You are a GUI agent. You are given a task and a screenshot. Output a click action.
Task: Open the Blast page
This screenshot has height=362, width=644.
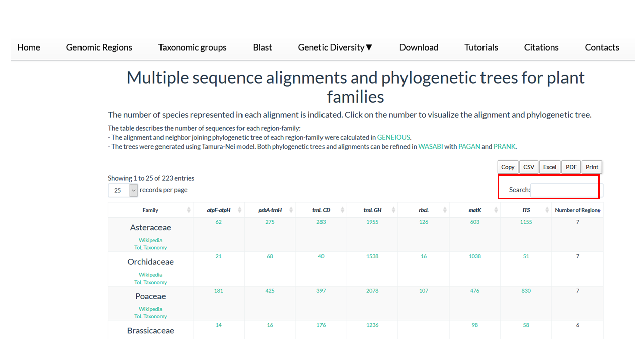262,47
